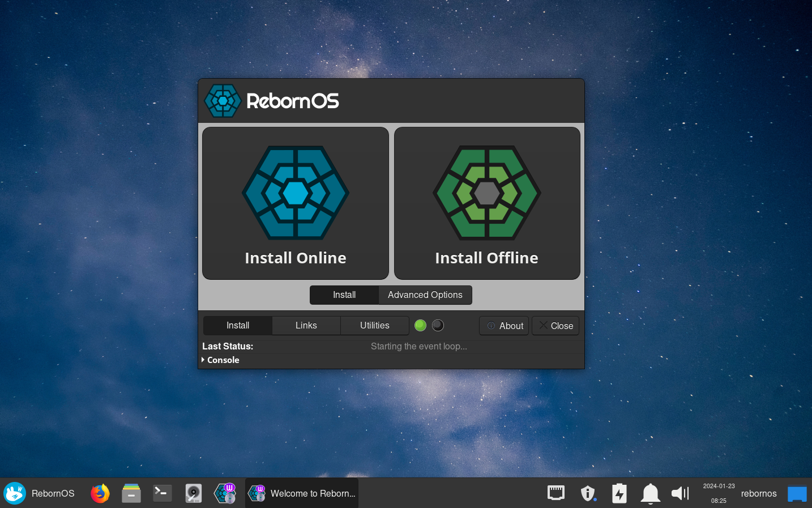The height and width of the screenshot is (508, 812).
Task: Select the Install tab beside Links
Action: [238, 326]
